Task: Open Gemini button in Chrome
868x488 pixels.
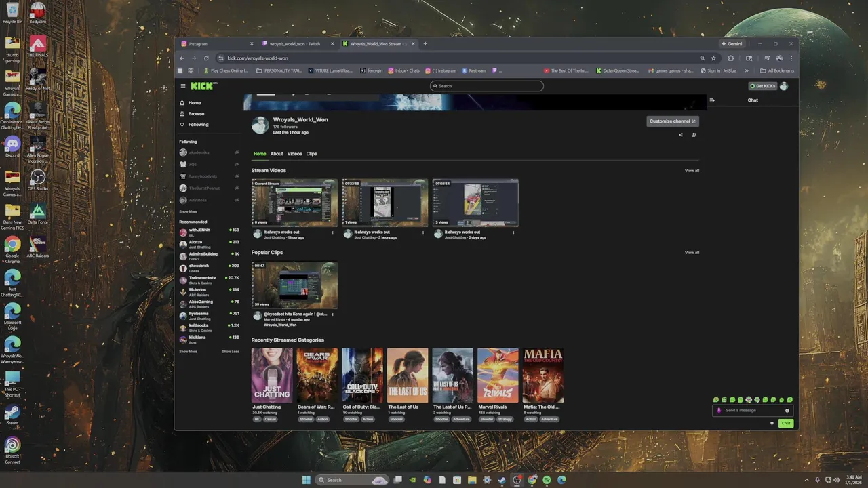Action: point(731,44)
